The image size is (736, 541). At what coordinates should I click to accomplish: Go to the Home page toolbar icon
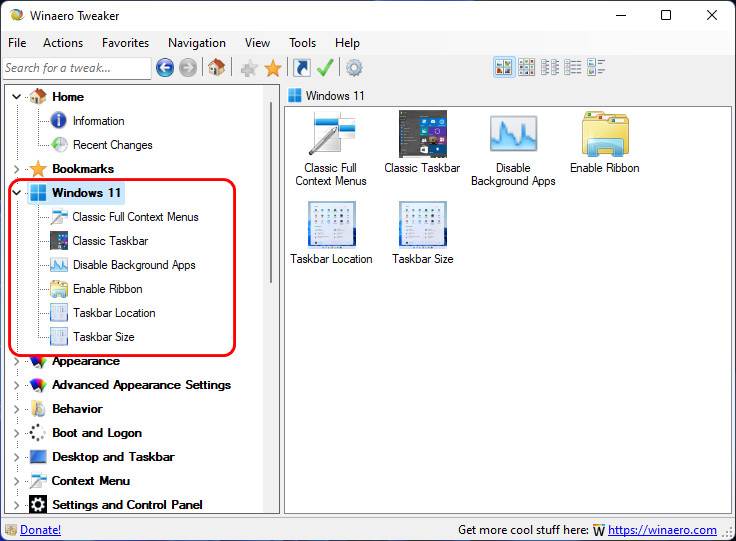(x=216, y=68)
